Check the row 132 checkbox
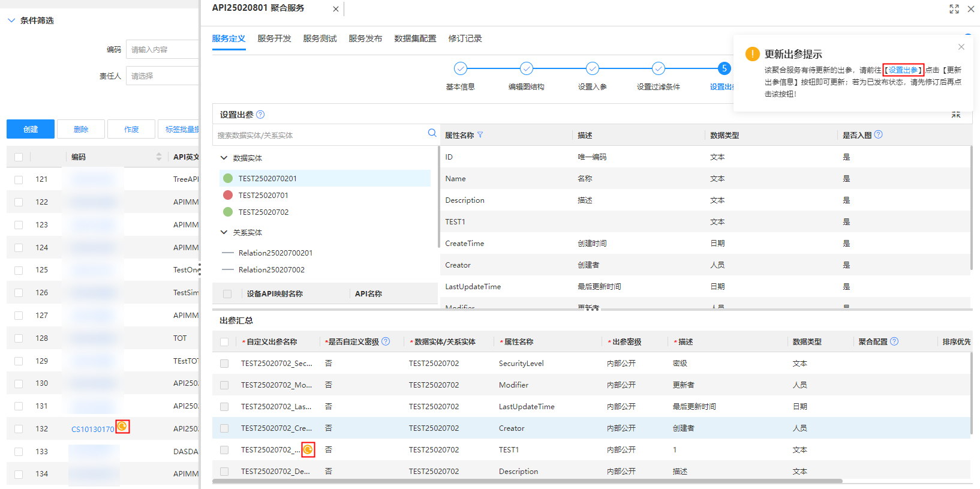Viewport: 980px width, 489px height. [19, 429]
